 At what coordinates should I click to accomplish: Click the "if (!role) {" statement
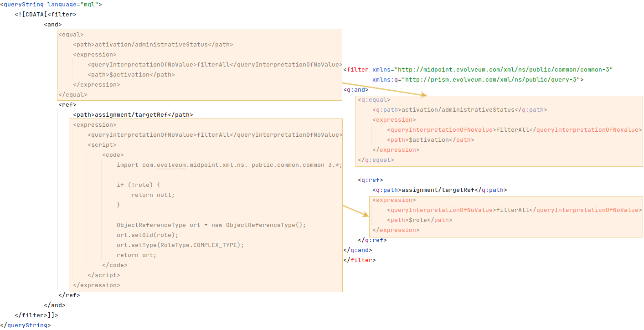coord(139,185)
